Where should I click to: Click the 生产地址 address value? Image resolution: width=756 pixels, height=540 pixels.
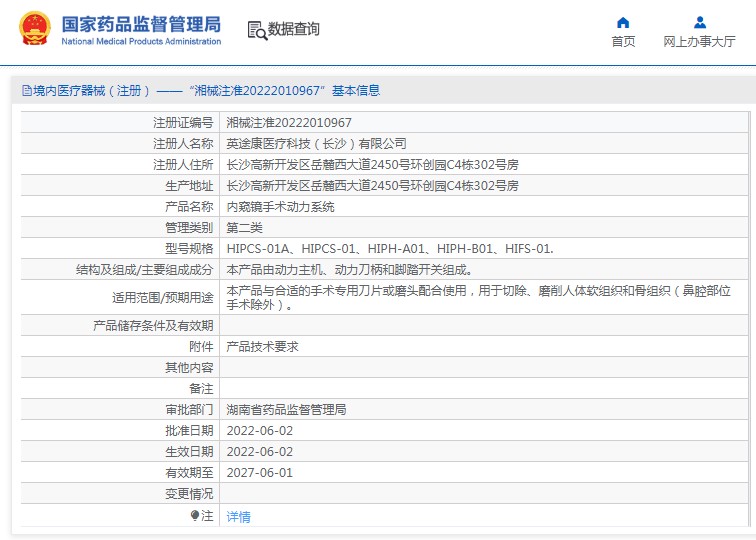coord(372,186)
